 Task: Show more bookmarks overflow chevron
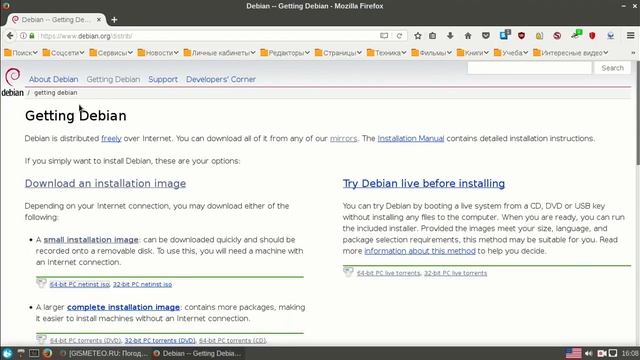[x=633, y=53]
